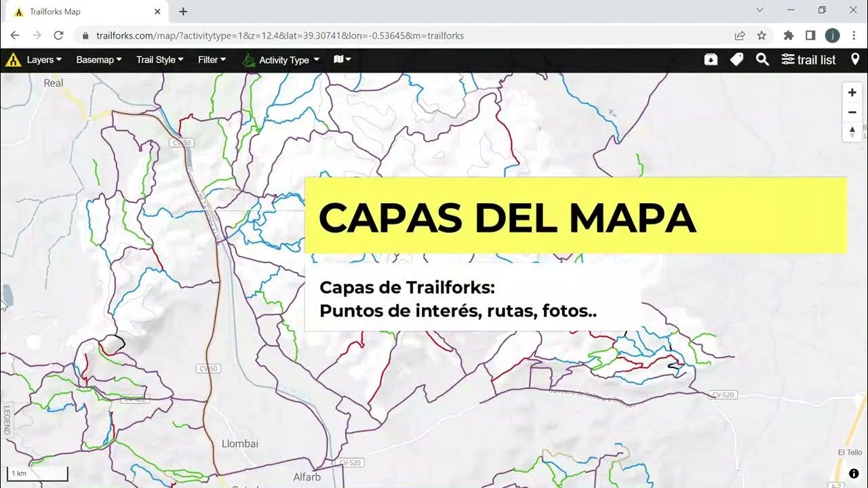868x488 pixels.
Task: Open the trail list panel
Action: pos(808,60)
